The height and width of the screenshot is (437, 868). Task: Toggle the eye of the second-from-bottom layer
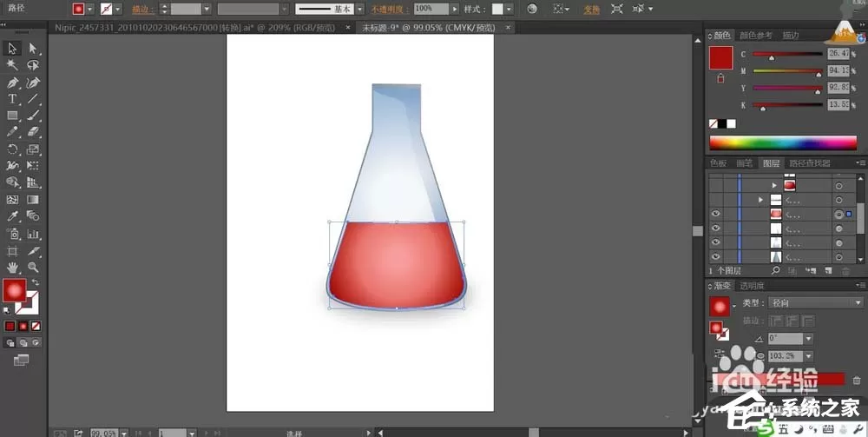click(716, 242)
